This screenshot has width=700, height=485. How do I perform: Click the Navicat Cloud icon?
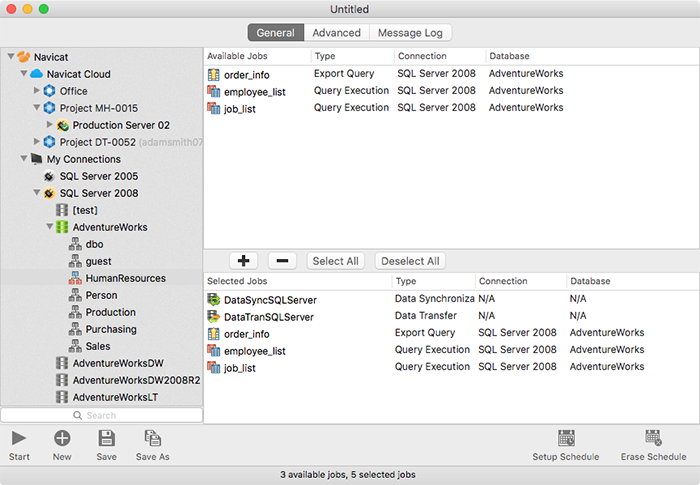click(x=37, y=74)
